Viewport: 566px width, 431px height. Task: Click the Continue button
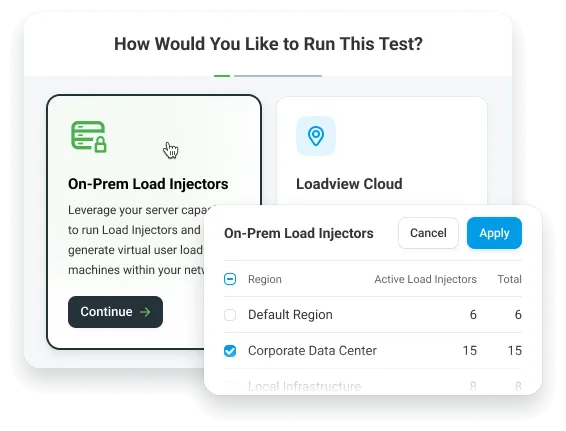(116, 312)
